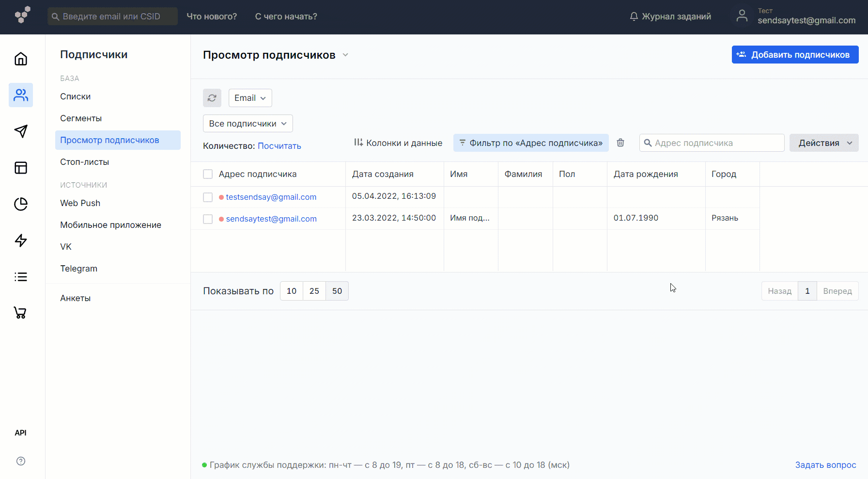Go to «Сегменты» in the side menu

[x=81, y=118]
